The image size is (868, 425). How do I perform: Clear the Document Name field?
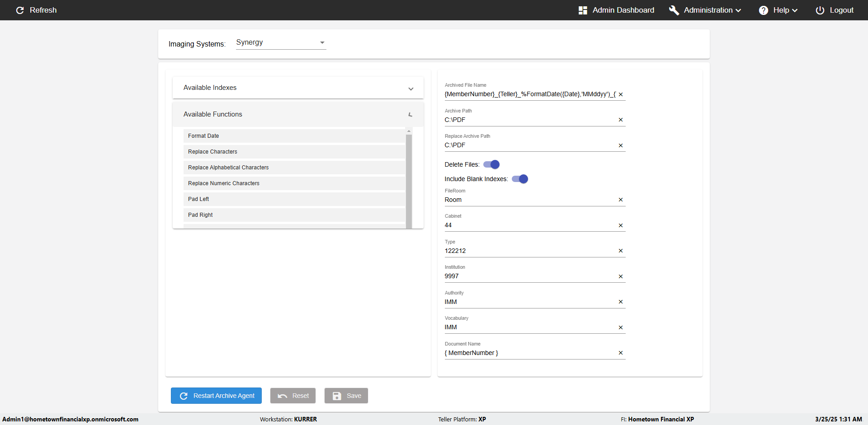pyautogui.click(x=621, y=353)
